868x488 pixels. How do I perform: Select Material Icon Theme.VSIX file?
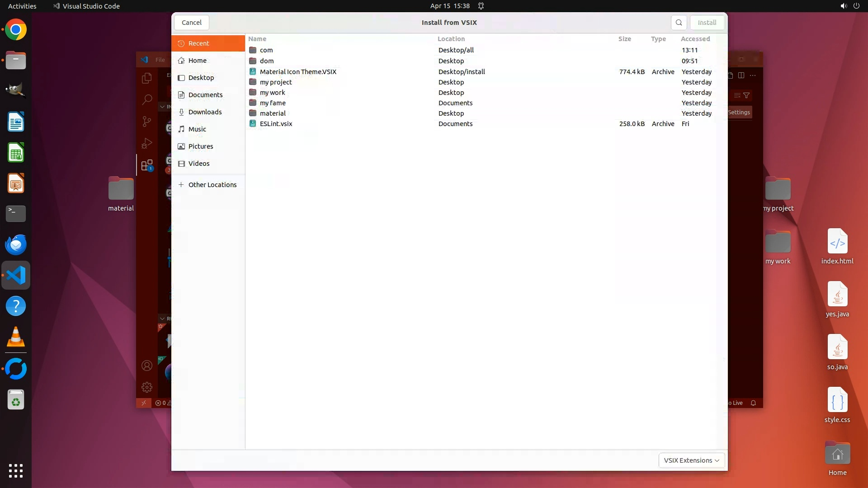point(298,72)
